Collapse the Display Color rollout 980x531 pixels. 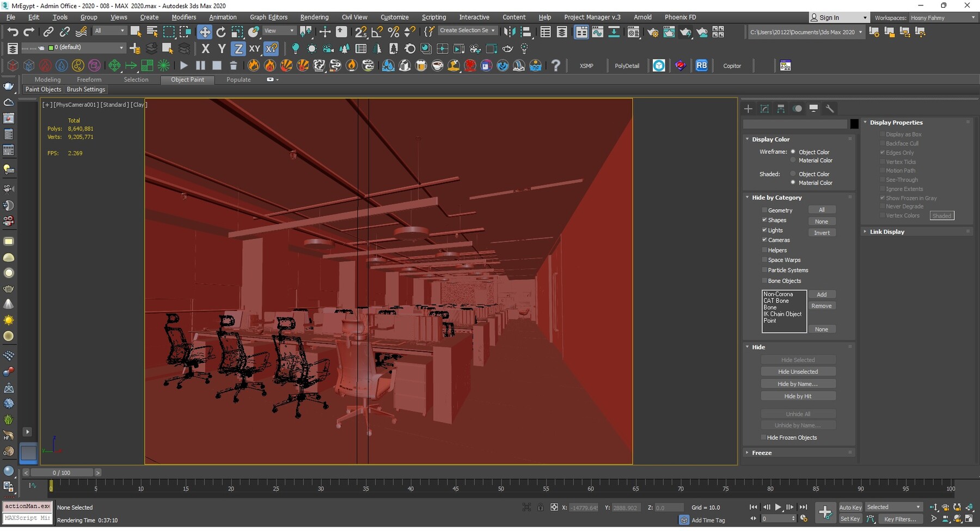pyautogui.click(x=748, y=139)
